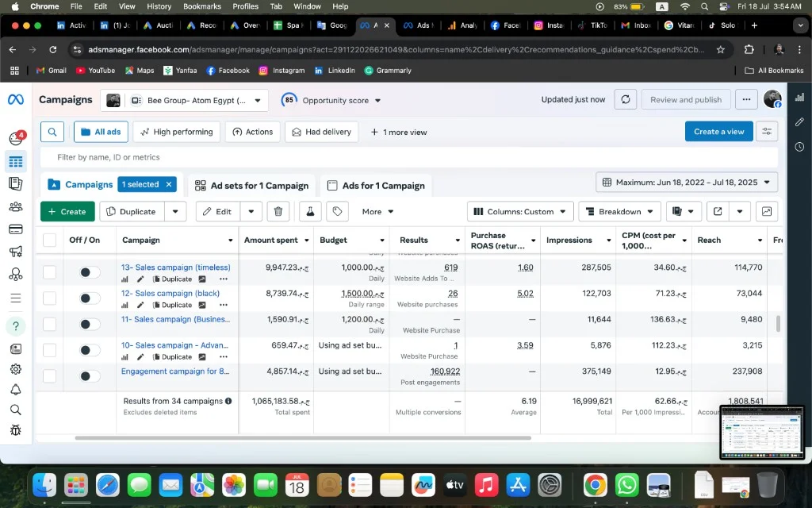Click the refresh data icon beside Updated just now
Viewport: 812px width, 508px height.
point(625,99)
